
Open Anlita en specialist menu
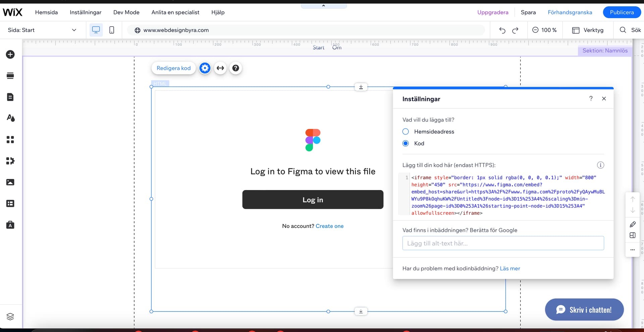point(175,12)
